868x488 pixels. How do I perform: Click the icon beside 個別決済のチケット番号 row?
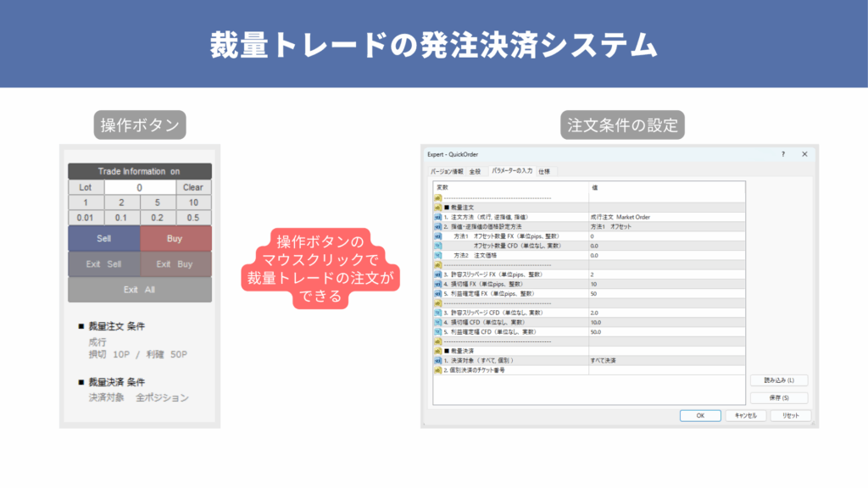click(x=437, y=370)
